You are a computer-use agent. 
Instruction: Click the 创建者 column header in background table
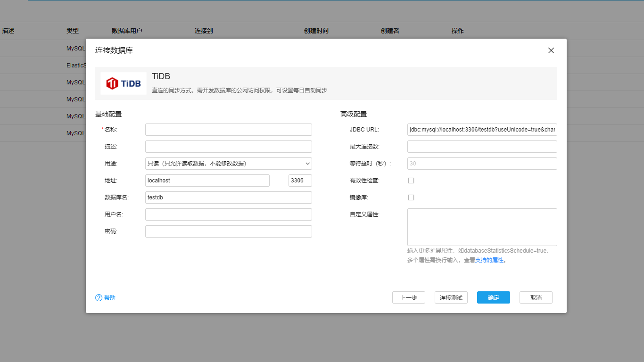390,31
